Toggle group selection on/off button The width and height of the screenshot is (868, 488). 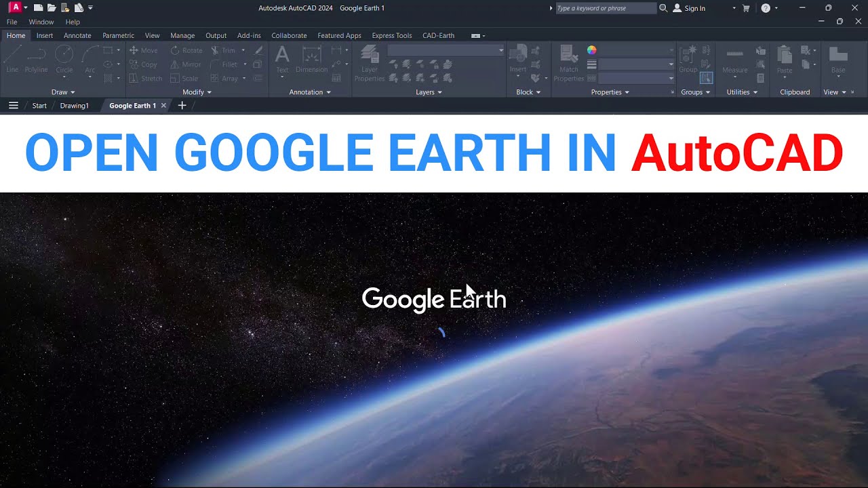[706, 78]
